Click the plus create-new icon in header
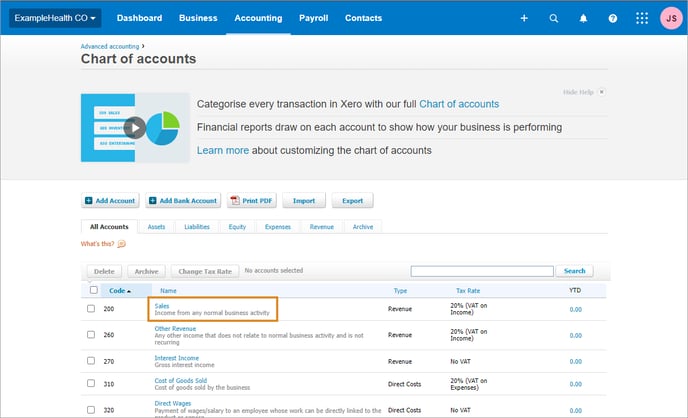 click(524, 18)
